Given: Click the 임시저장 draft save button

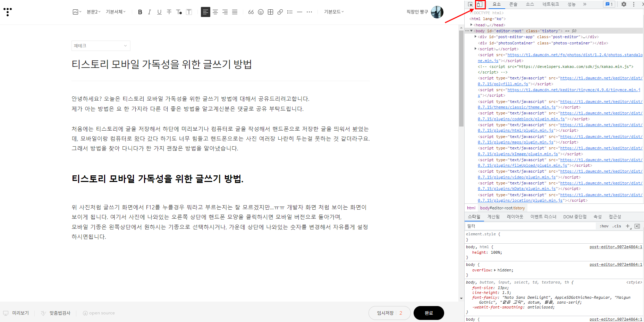Looking at the screenshot, I should point(389,313).
